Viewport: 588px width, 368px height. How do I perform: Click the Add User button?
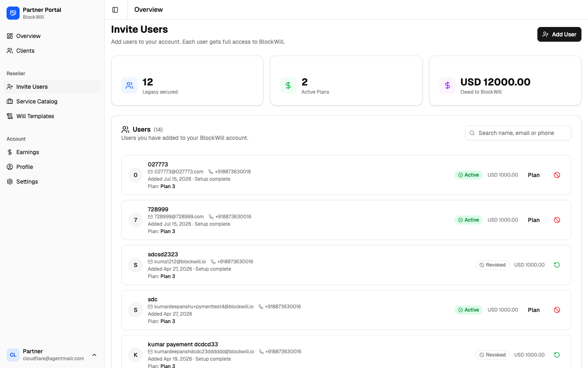pyautogui.click(x=559, y=34)
